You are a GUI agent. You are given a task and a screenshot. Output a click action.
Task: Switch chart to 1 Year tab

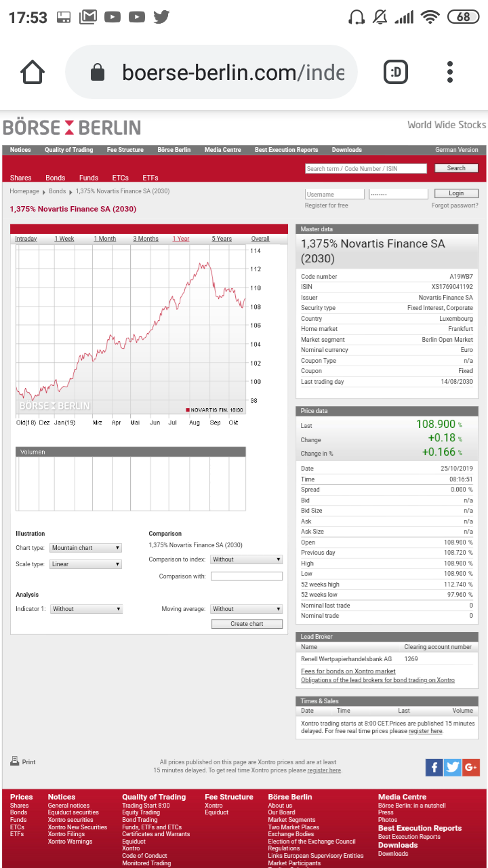coord(181,239)
